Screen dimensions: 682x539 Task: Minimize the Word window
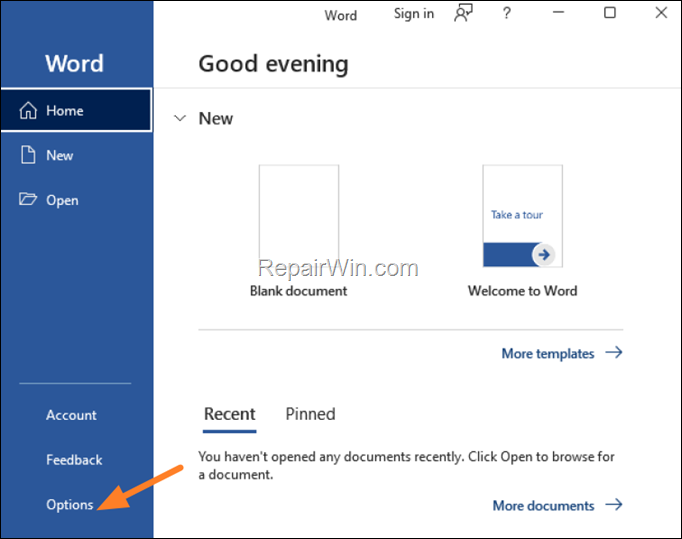click(558, 13)
